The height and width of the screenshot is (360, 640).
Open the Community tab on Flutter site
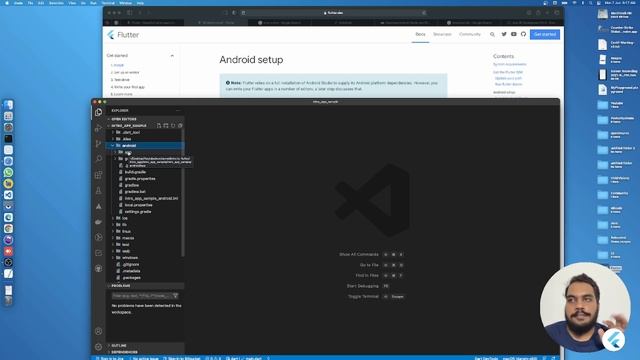(470, 34)
